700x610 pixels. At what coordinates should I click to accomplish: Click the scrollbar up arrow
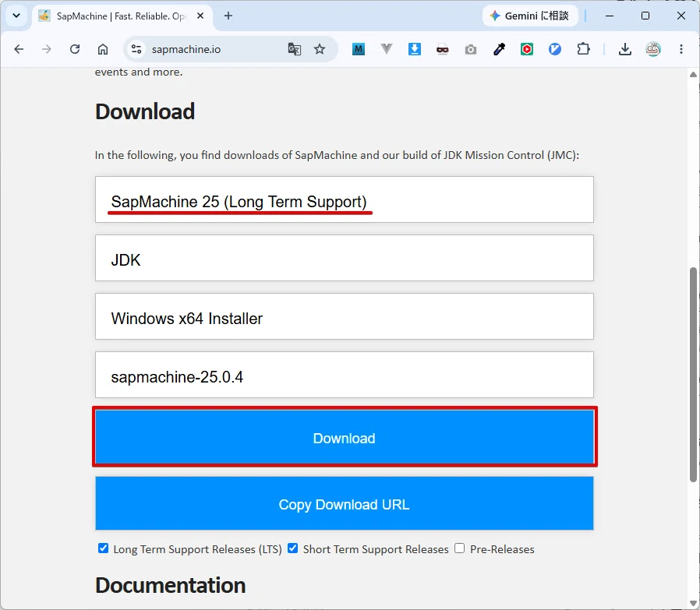click(x=693, y=75)
